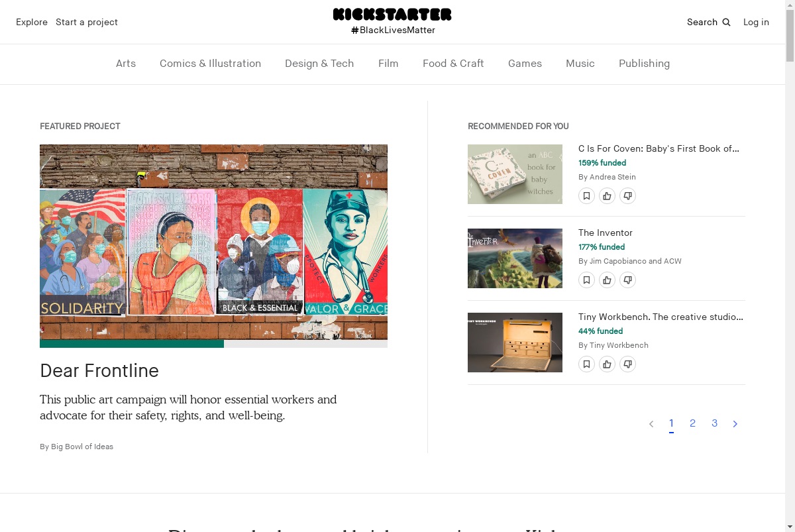Click the Kickstarter logo
Screen dimensions: 795x532
click(392, 14)
